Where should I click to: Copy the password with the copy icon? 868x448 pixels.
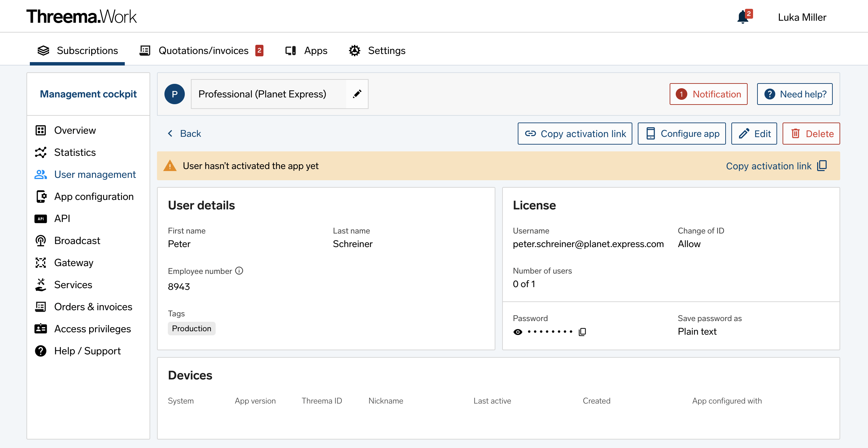tap(582, 332)
